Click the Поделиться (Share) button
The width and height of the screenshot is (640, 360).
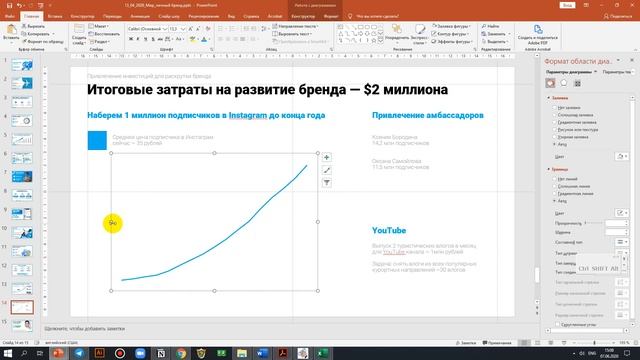618,16
